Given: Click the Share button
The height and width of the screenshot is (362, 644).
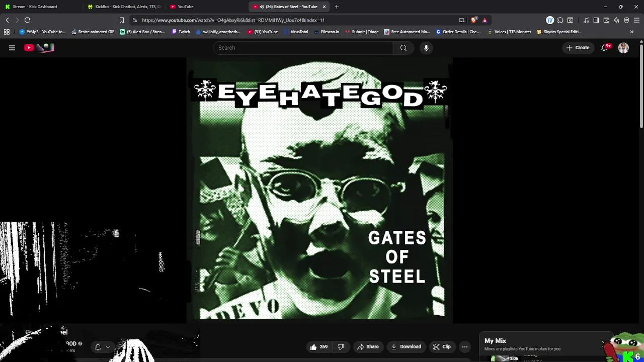Looking at the screenshot, I should click(x=368, y=346).
